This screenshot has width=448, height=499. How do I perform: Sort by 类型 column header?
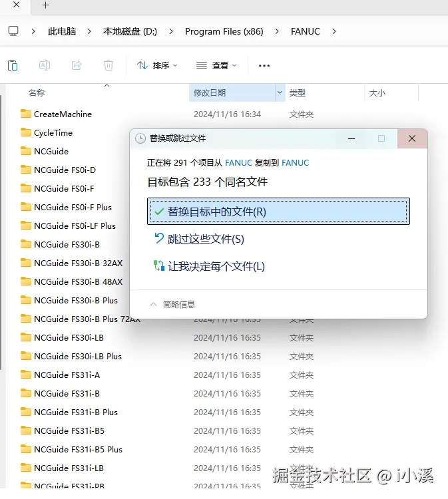click(x=298, y=93)
